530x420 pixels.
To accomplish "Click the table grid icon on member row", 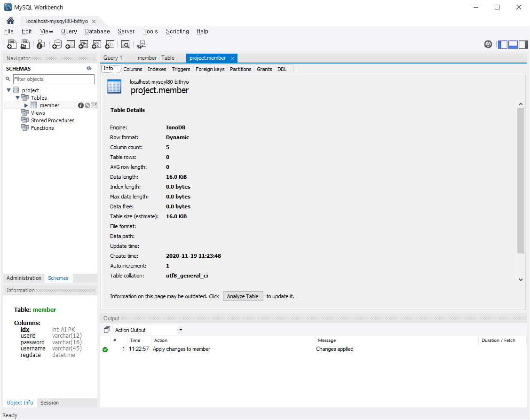I will (94, 105).
